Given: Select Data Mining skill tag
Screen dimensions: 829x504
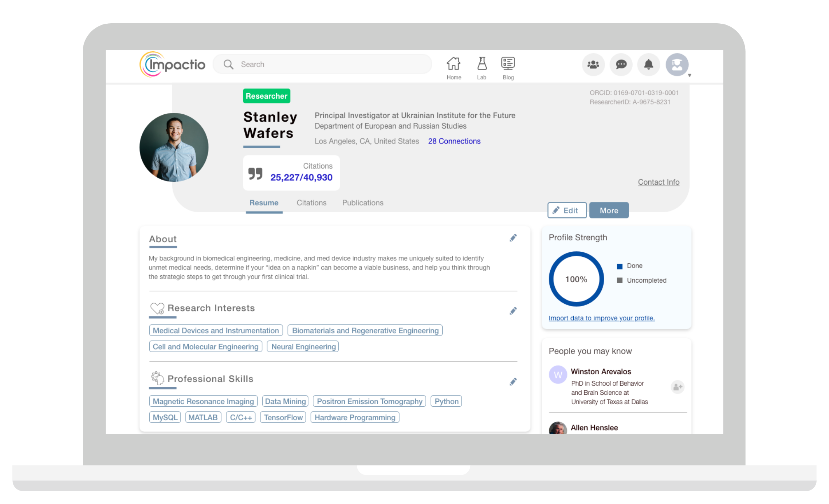Looking at the screenshot, I should pyautogui.click(x=285, y=401).
